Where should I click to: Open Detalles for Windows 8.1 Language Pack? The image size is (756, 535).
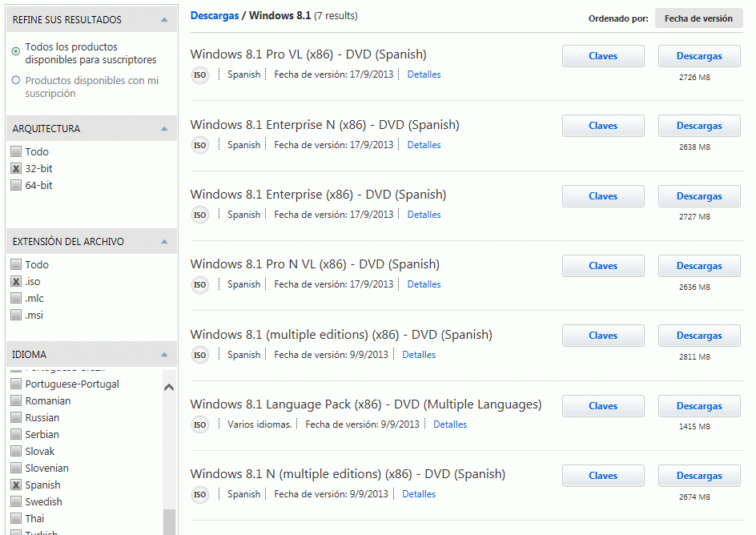[450, 424]
